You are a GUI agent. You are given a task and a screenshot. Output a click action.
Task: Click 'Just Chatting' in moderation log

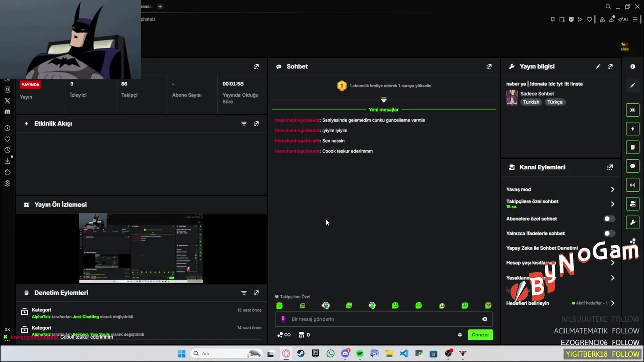86,317
